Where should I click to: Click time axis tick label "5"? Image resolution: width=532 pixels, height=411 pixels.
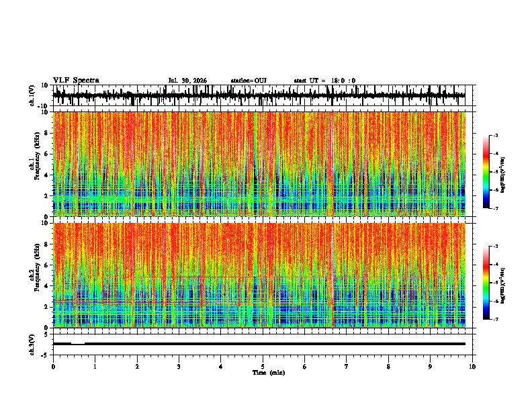(x=263, y=367)
